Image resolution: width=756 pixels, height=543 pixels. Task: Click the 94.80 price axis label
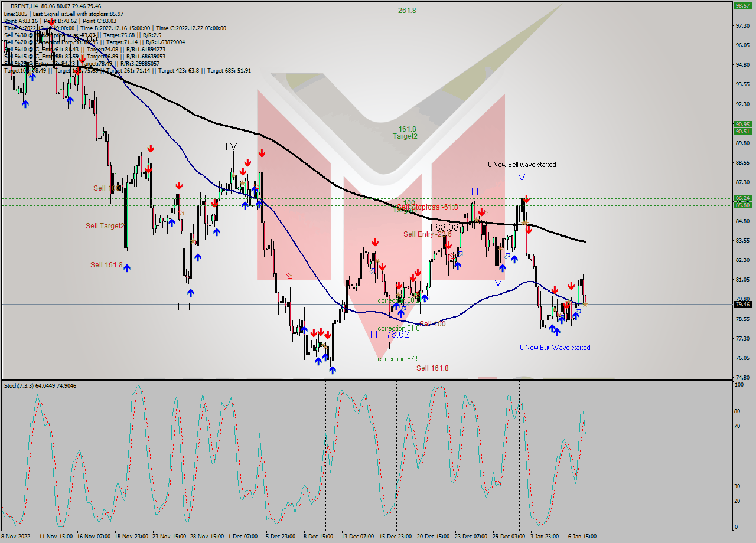742,65
